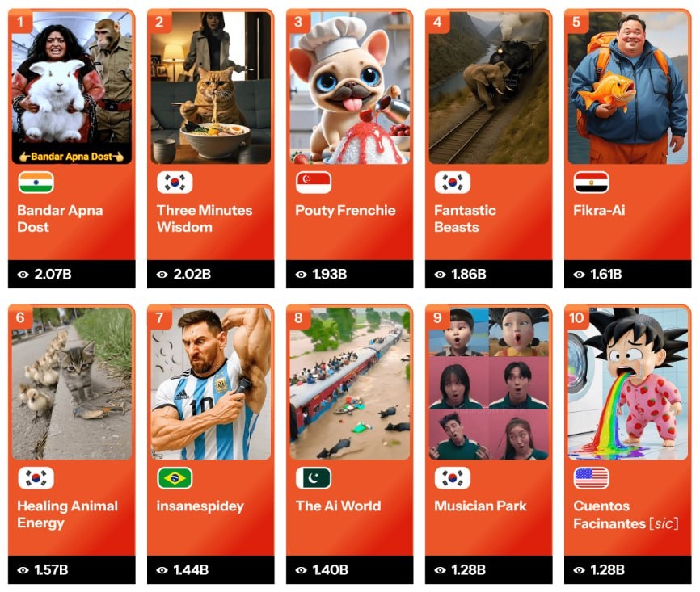
Task: Click the 1.93B view count bar
Action: tap(349, 274)
